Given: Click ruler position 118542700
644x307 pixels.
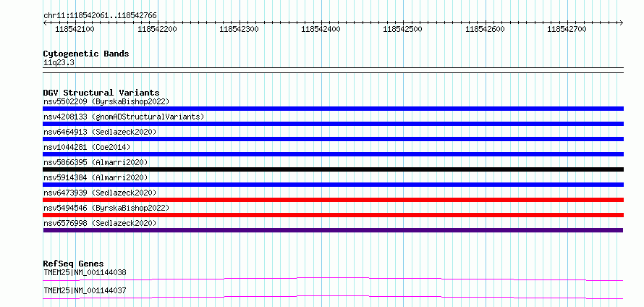Looking at the screenshot, I should tap(567, 29).
